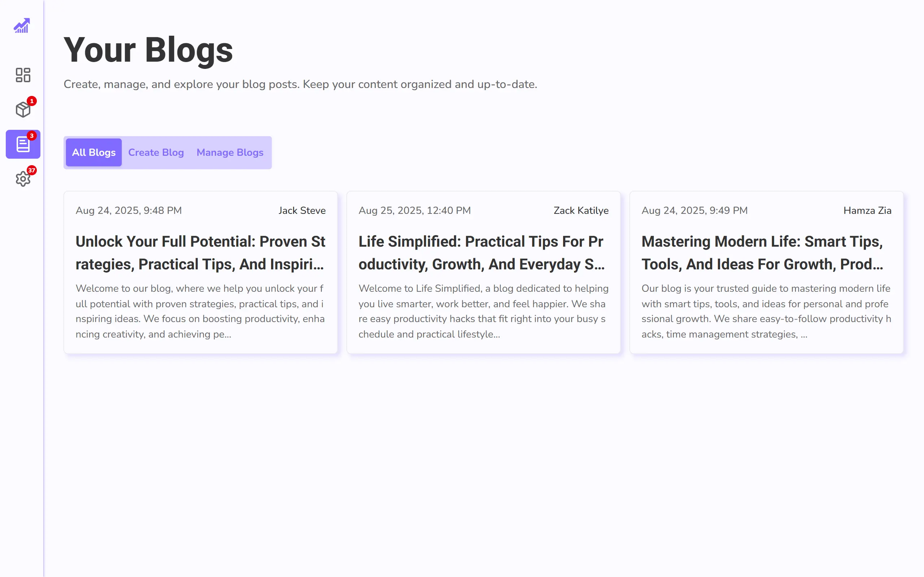Viewport: 924px width, 577px height.
Task: Click the Aug 24, 2025, 9:48 PM date
Action: point(128,210)
